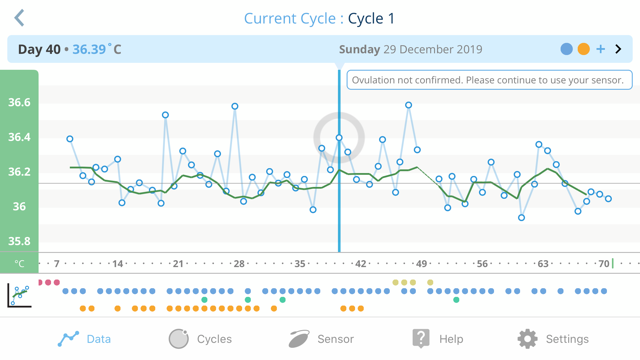Screen dimensions: 640x360
Task: Tap the 36.6 peak near day 28
Action: pos(235,106)
